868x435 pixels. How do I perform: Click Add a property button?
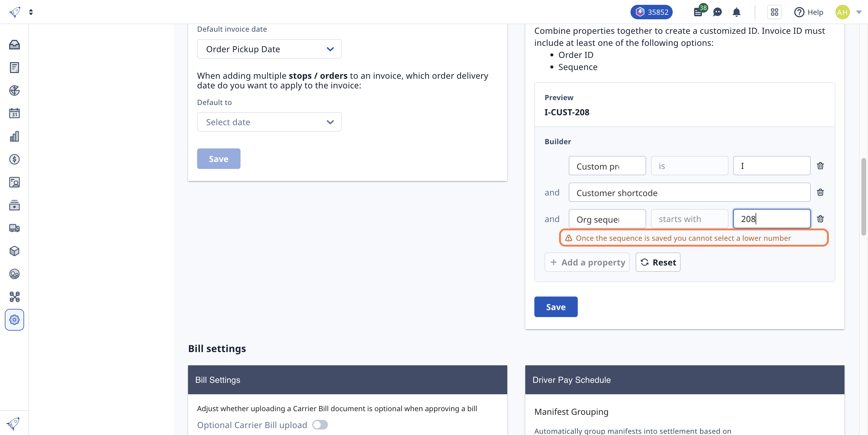[587, 262]
